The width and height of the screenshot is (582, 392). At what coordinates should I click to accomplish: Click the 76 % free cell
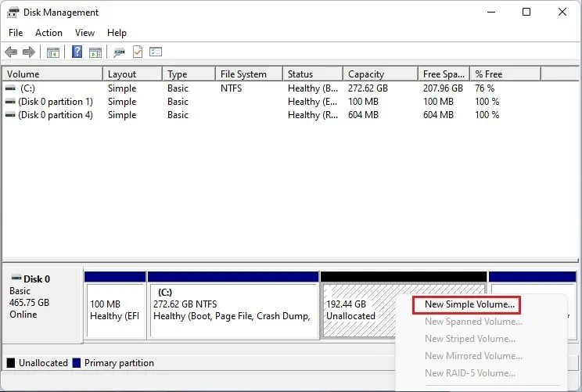pos(484,88)
